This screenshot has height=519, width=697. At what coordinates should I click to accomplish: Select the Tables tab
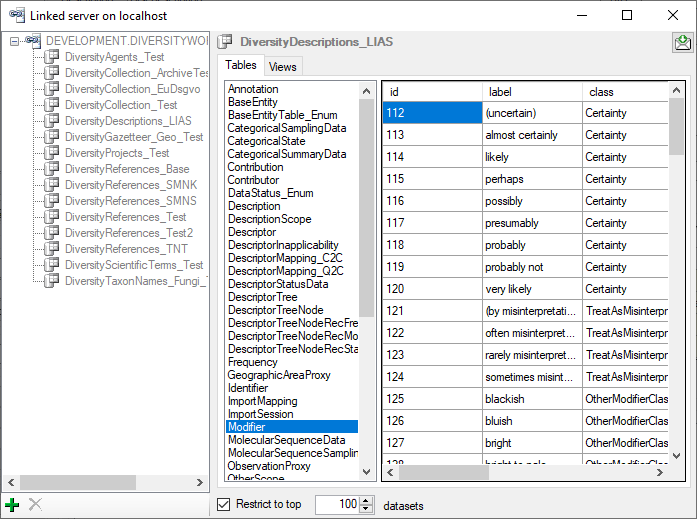pyautogui.click(x=241, y=65)
